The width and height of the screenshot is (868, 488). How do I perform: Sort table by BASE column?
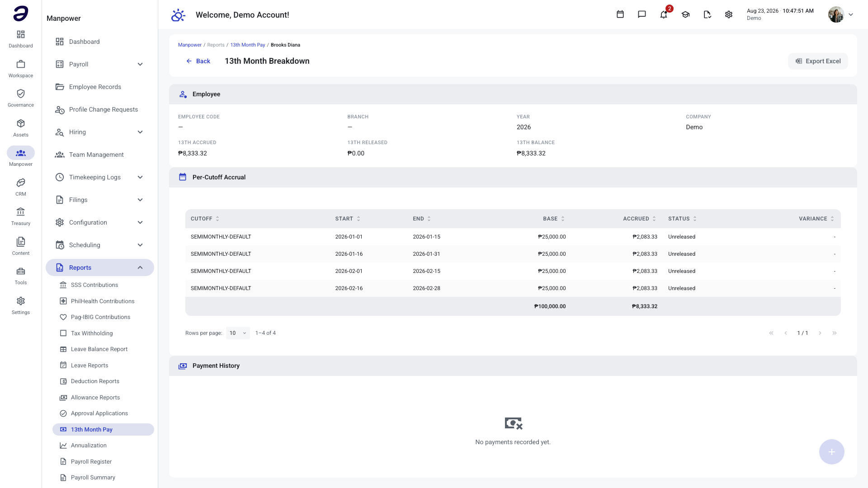coord(554,219)
